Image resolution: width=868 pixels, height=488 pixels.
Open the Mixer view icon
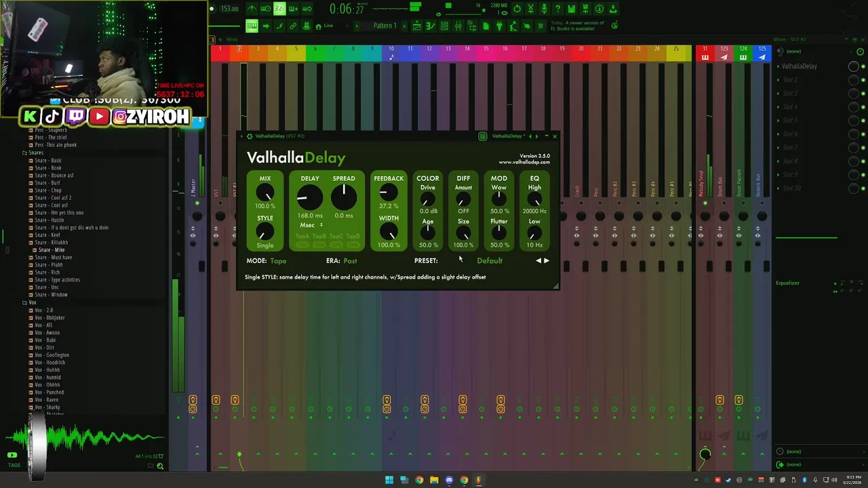click(458, 26)
